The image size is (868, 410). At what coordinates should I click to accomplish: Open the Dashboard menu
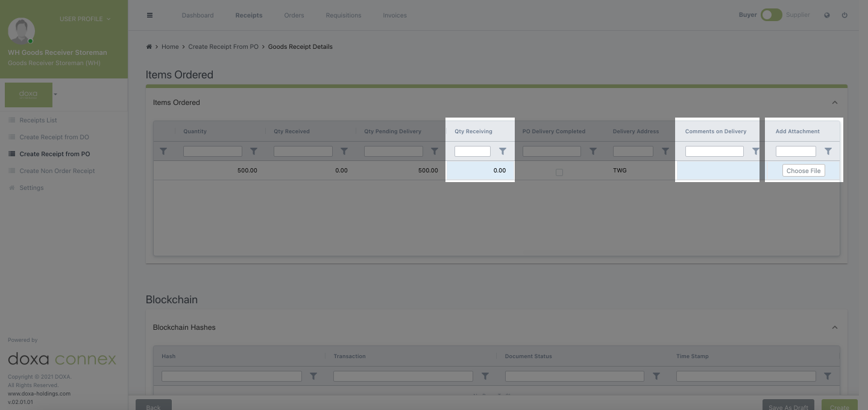click(x=198, y=15)
